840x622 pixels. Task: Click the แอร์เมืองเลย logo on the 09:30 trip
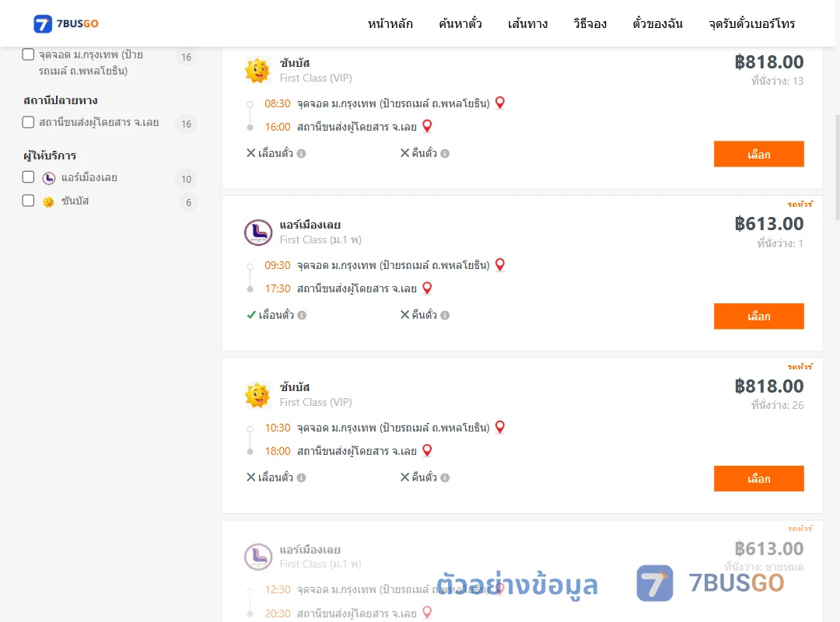click(x=258, y=232)
